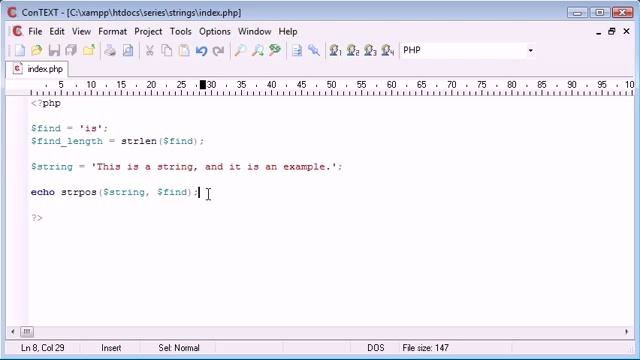Open print preview
This screenshot has width=640, height=360.
pyautogui.click(x=128, y=50)
